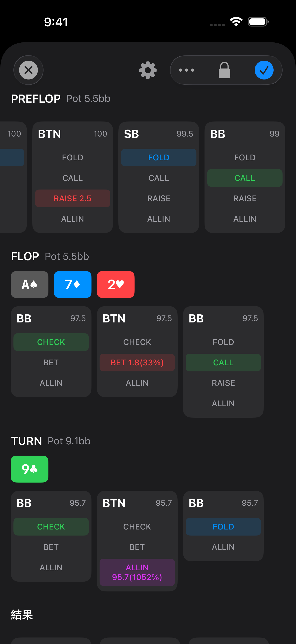The width and height of the screenshot is (296, 644).
Task: Tap the X close icon
Action: click(28, 70)
